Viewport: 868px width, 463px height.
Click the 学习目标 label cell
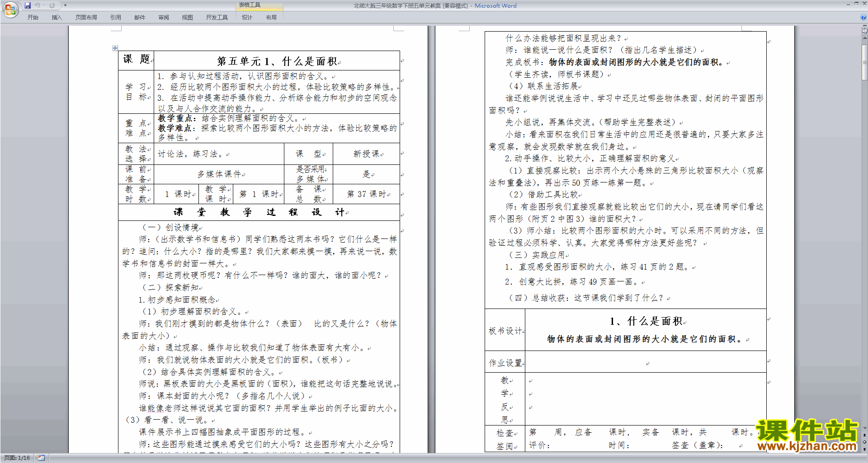click(137, 92)
